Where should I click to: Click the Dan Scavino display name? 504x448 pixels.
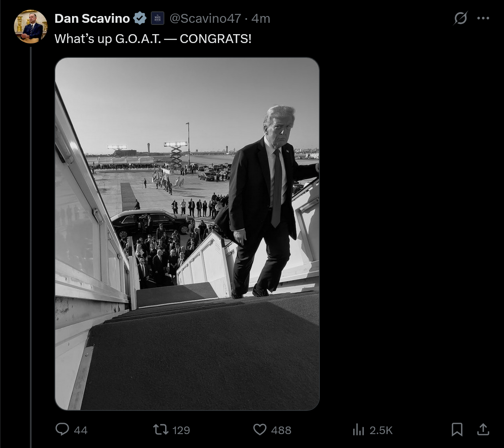[92, 18]
